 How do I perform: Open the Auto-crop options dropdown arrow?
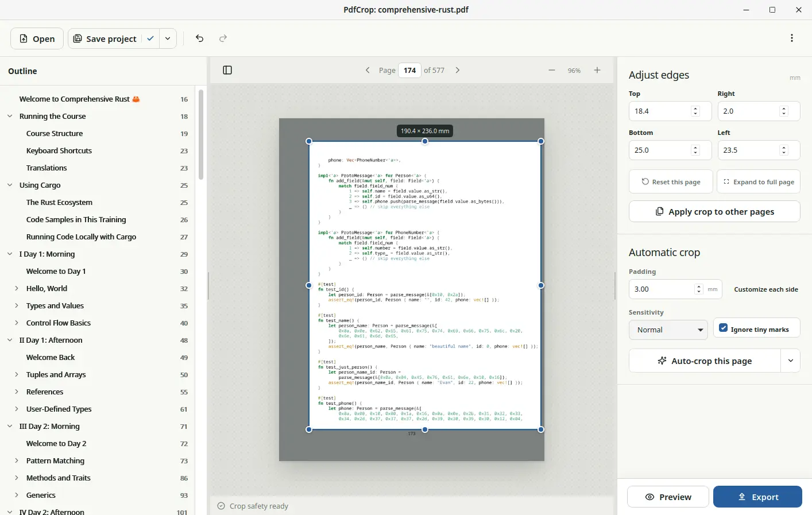tap(791, 361)
